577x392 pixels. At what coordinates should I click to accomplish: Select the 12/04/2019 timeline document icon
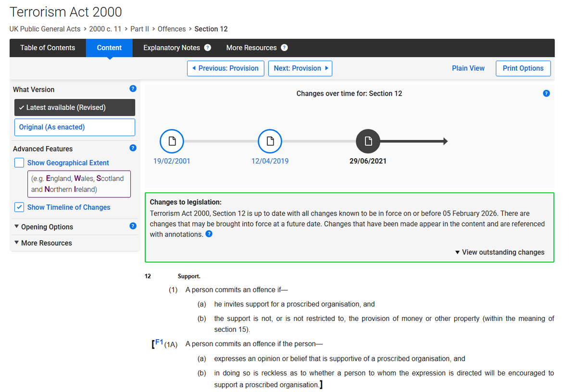tap(270, 141)
